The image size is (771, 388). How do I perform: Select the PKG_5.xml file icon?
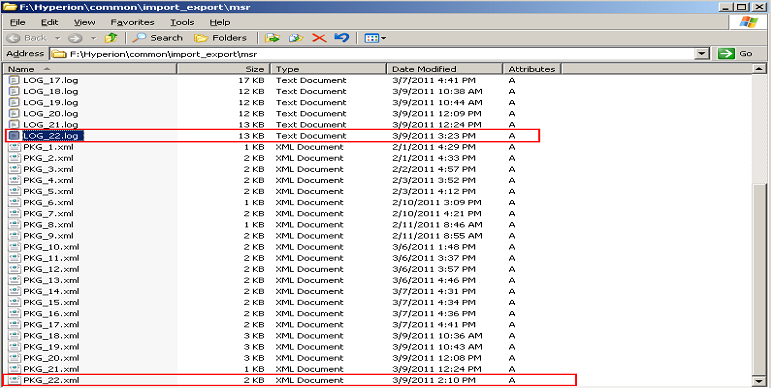[x=14, y=191]
